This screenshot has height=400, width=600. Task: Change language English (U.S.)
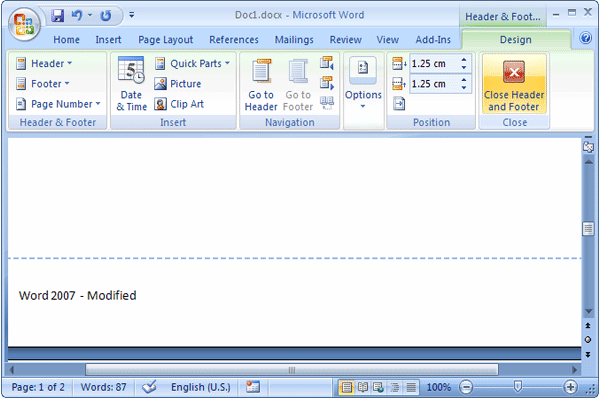[x=201, y=387]
